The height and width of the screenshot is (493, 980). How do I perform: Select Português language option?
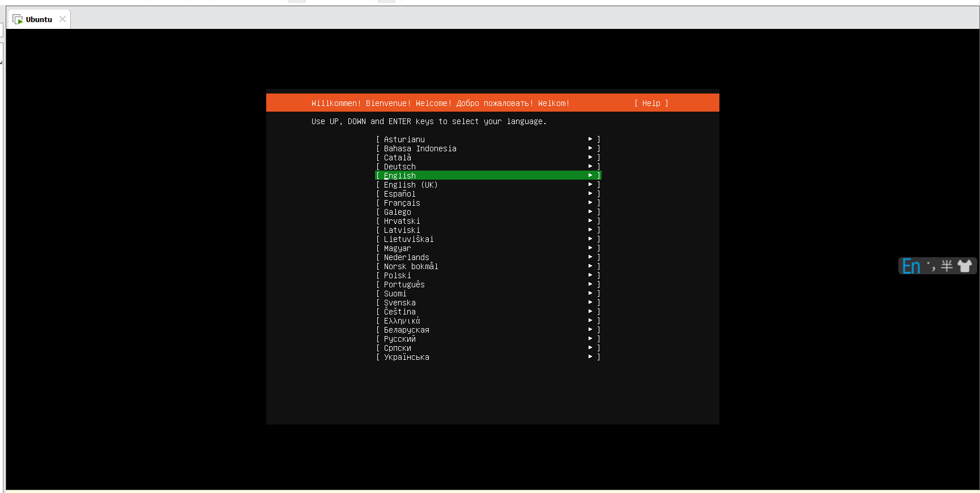click(488, 284)
